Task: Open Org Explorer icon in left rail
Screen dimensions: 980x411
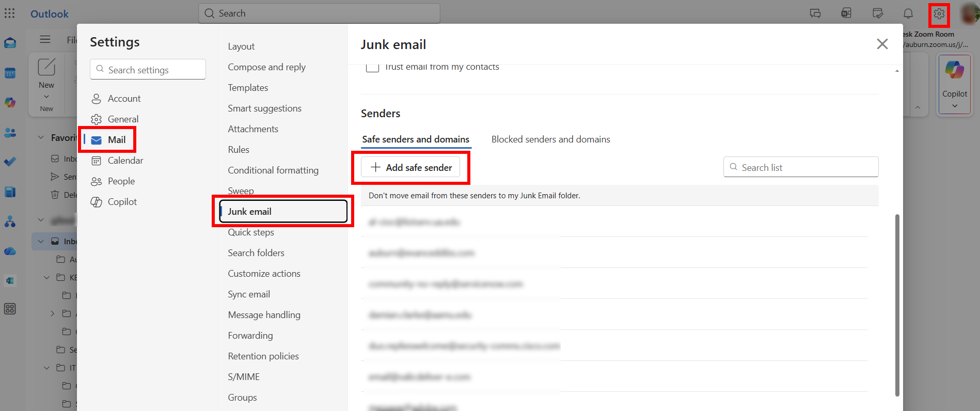Action: tap(10, 222)
